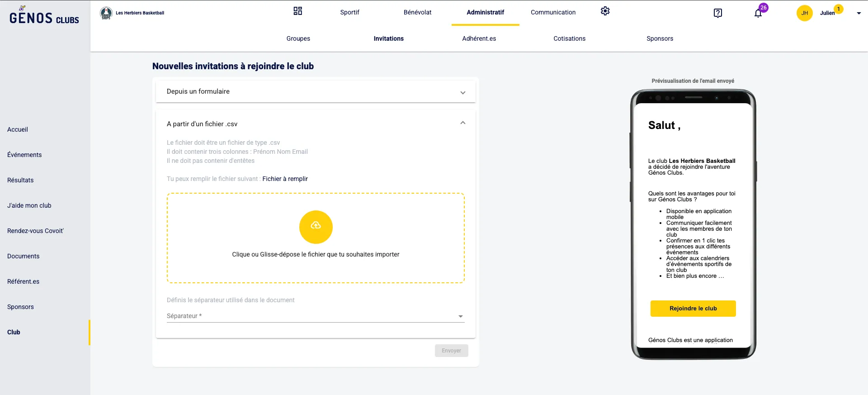868x395 pixels.
Task: Click the 'Salut ,' greeting in the preview
Action: pos(664,125)
